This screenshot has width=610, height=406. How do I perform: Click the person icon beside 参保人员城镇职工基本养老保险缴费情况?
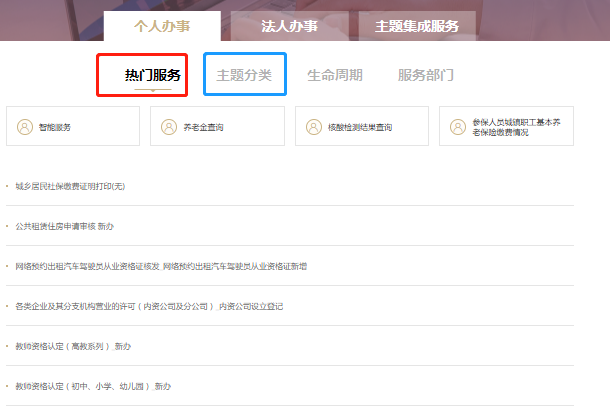click(458, 127)
